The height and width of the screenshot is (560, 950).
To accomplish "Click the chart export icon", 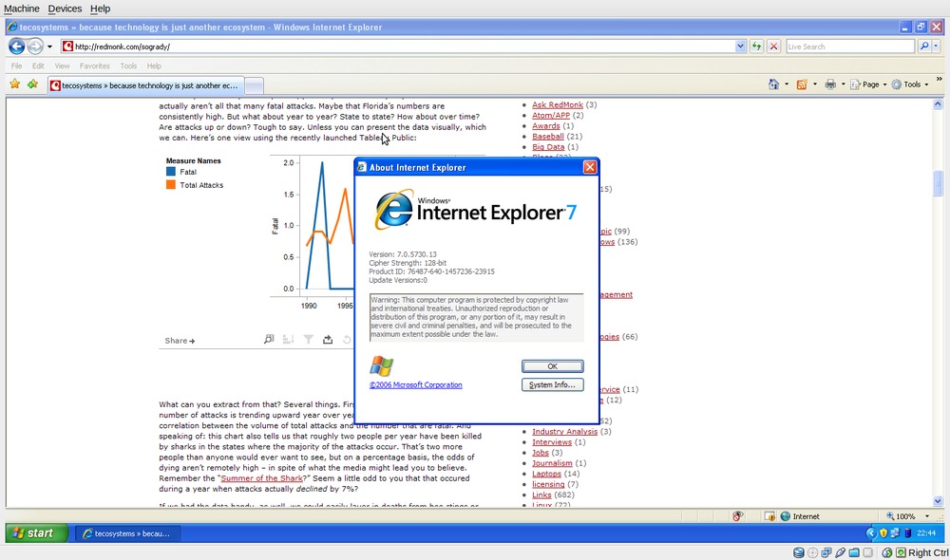I will pos(328,340).
